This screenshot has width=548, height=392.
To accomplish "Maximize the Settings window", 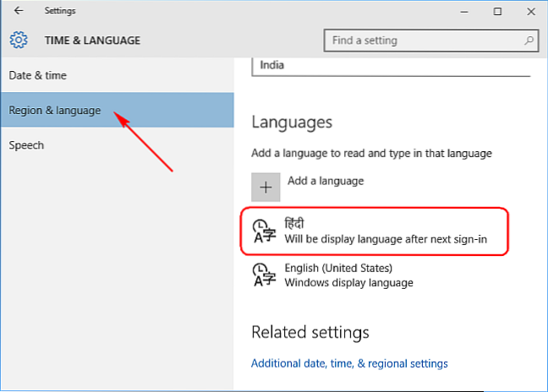I will pos(497,11).
